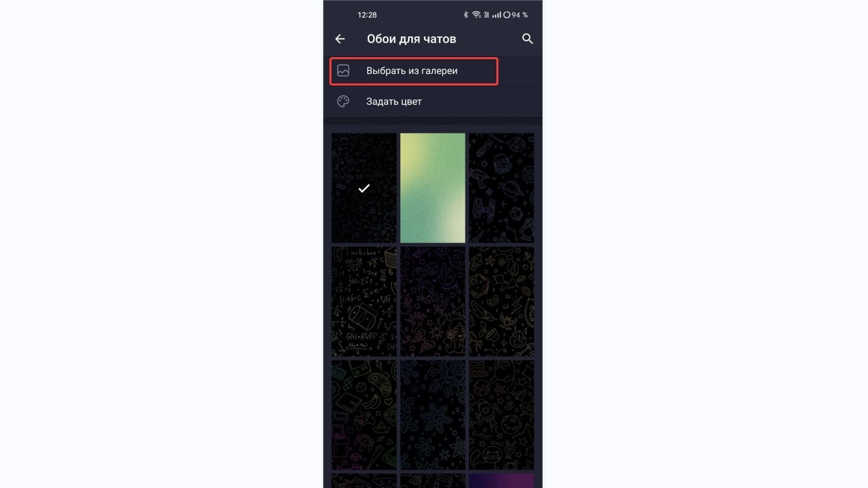Tap the checkmark on selected wallpaper
868x488 pixels.
pos(364,189)
